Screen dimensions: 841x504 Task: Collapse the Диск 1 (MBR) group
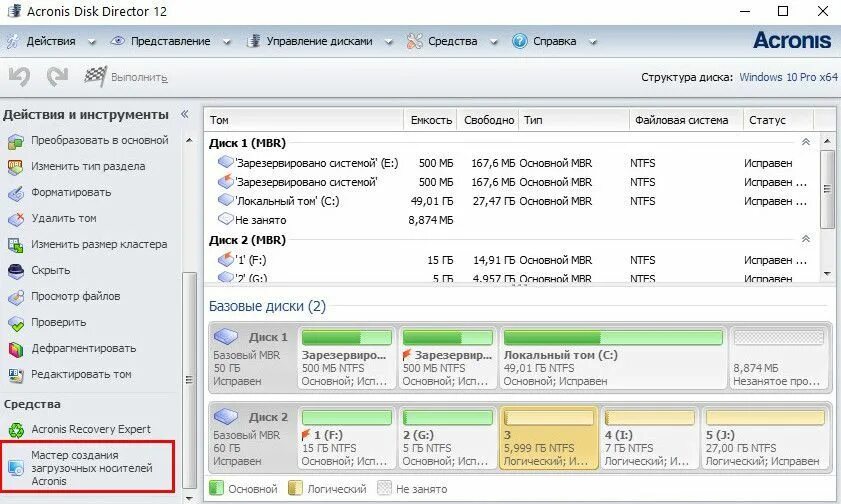(x=805, y=142)
